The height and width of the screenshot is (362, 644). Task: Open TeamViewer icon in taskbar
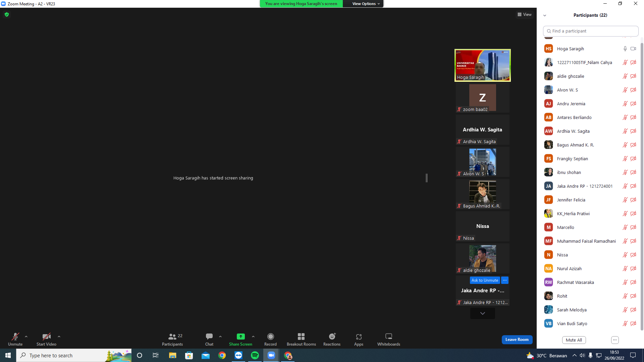pyautogui.click(x=238, y=355)
